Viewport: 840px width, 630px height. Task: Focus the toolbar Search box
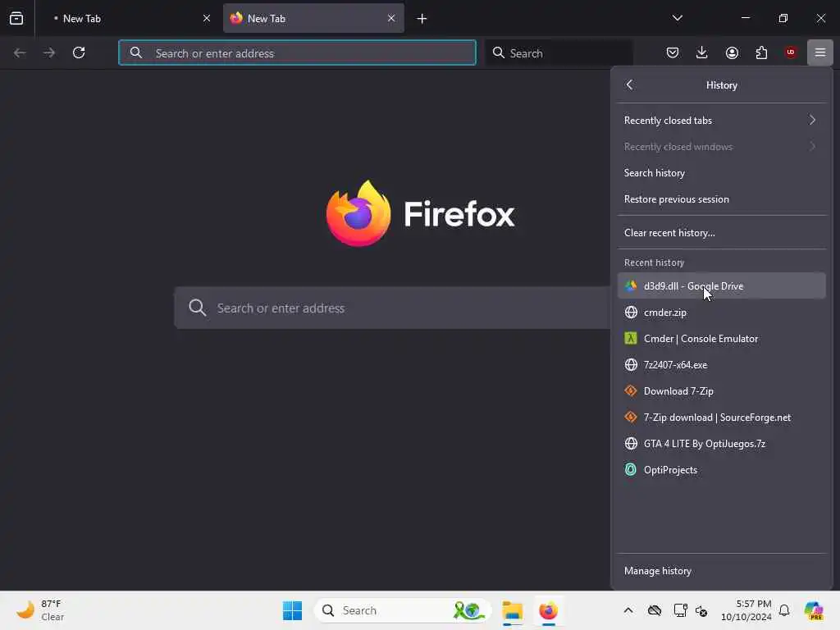point(559,52)
